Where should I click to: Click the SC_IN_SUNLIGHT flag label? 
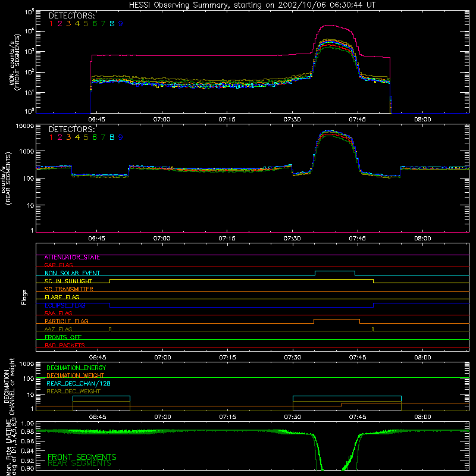(x=68, y=281)
